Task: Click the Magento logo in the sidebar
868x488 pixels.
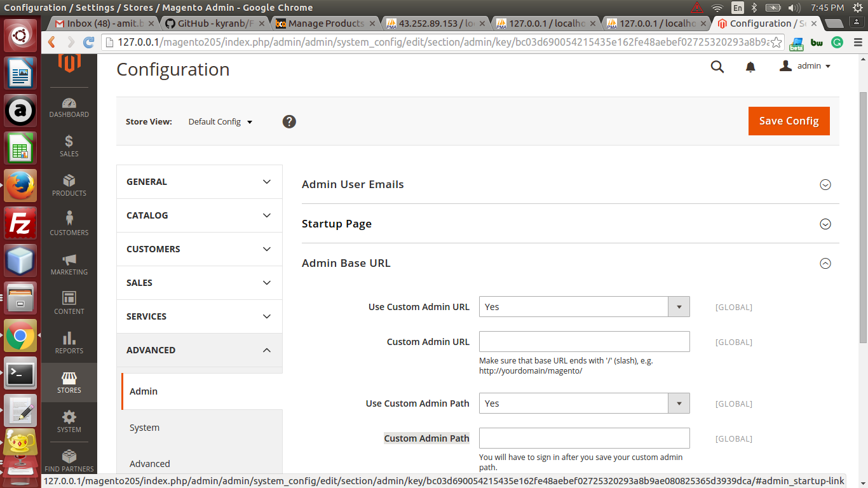Action: [69, 62]
